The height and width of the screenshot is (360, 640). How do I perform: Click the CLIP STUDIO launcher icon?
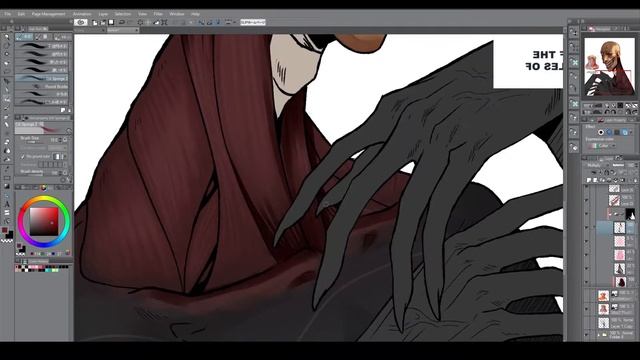(81, 22)
